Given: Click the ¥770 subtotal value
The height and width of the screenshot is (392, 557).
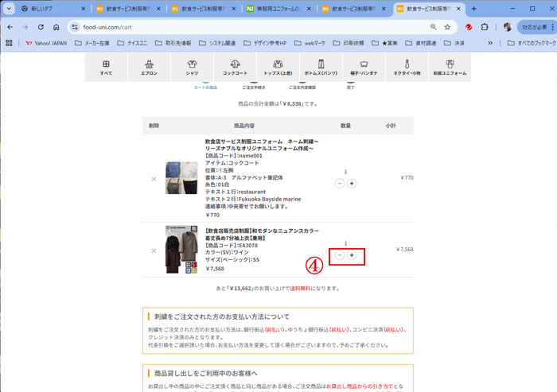Looking at the screenshot, I should click(x=407, y=177).
